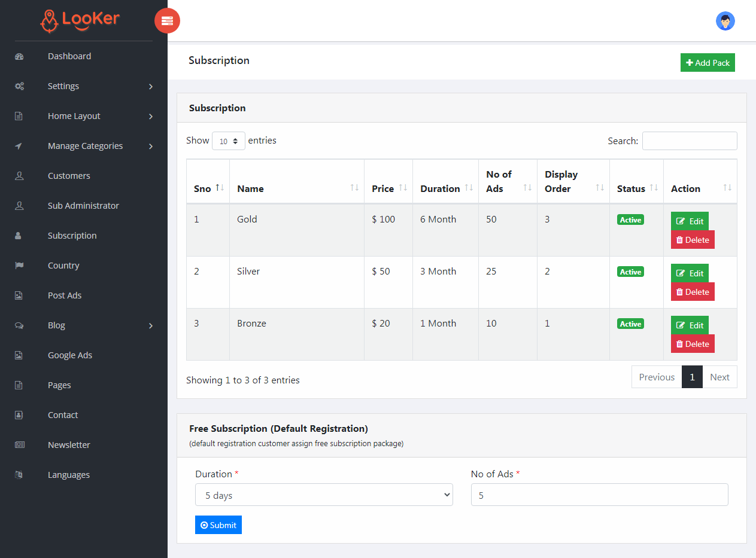756x558 pixels.
Task: Click the Settings gears icon in sidebar
Action: (x=19, y=86)
